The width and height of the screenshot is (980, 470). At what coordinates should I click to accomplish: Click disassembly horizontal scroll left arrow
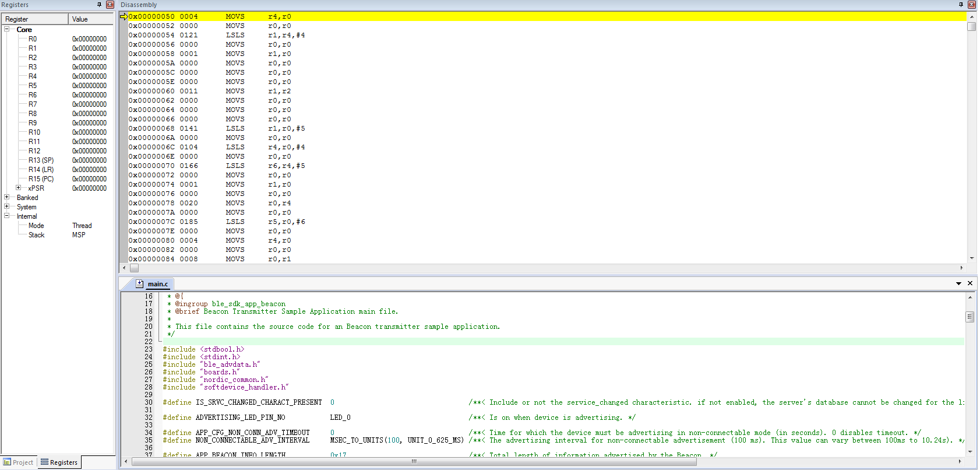click(x=124, y=268)
